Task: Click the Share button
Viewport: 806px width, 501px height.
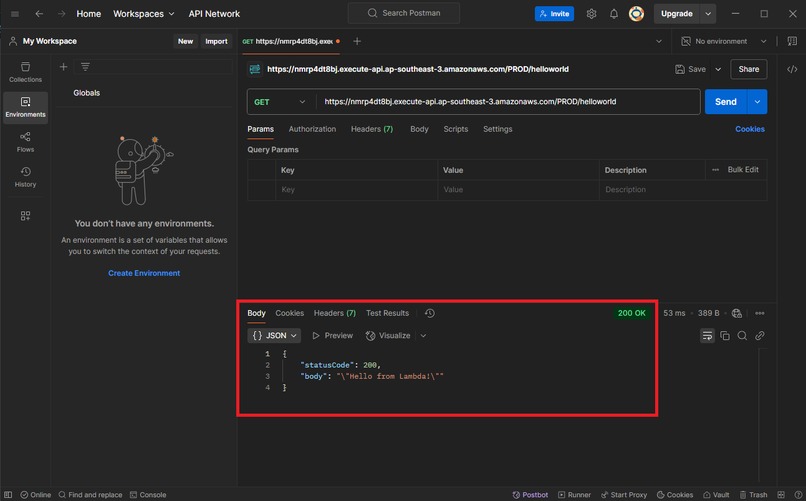Action: (748, 69)
